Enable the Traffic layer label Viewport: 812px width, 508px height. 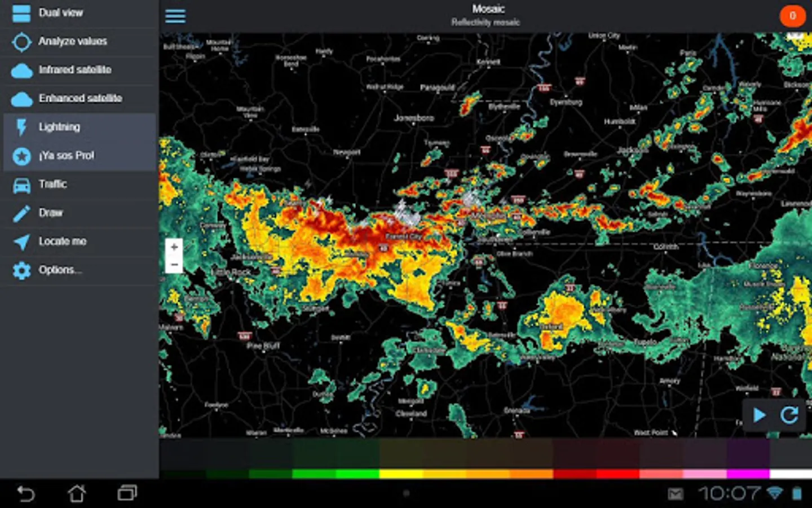(52, 184)
